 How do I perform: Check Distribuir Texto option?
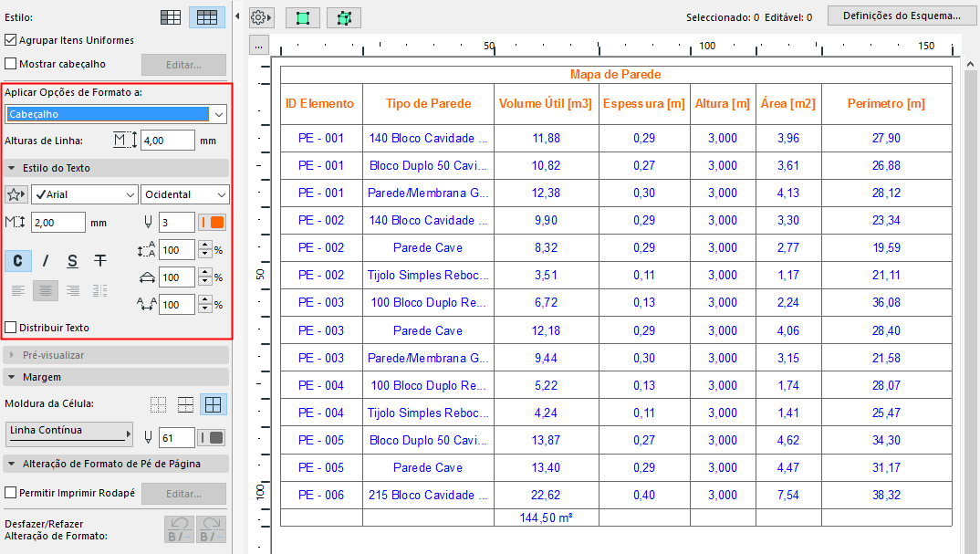tap(11, 328)
